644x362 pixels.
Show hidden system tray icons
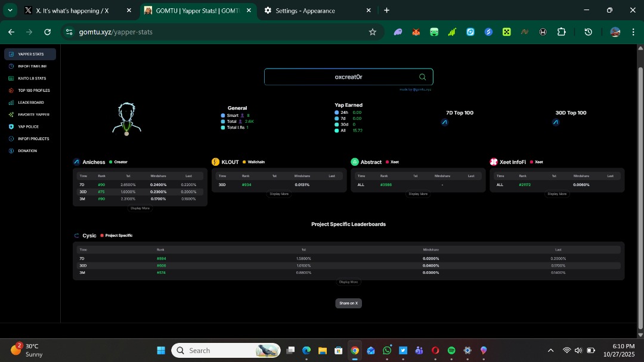[x=551, y=351]
